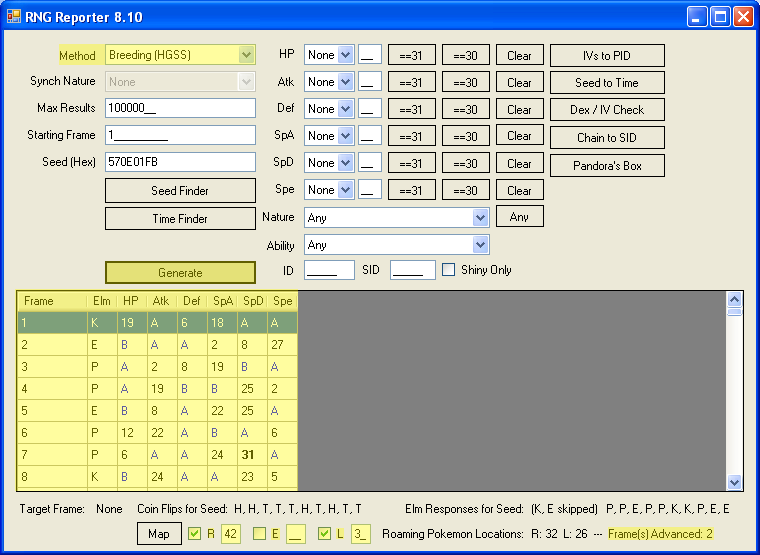This screenshot has height=555, width=760.
Task: Click the Seed (Hex) input field
Action: point(180,162)
